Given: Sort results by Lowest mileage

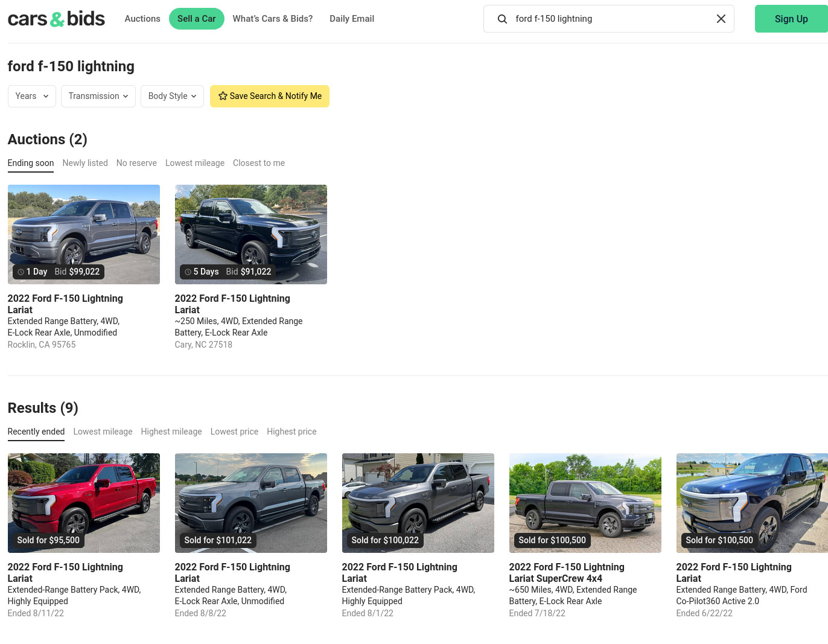Looking at the screenshot, I should (x=103, y=432).
